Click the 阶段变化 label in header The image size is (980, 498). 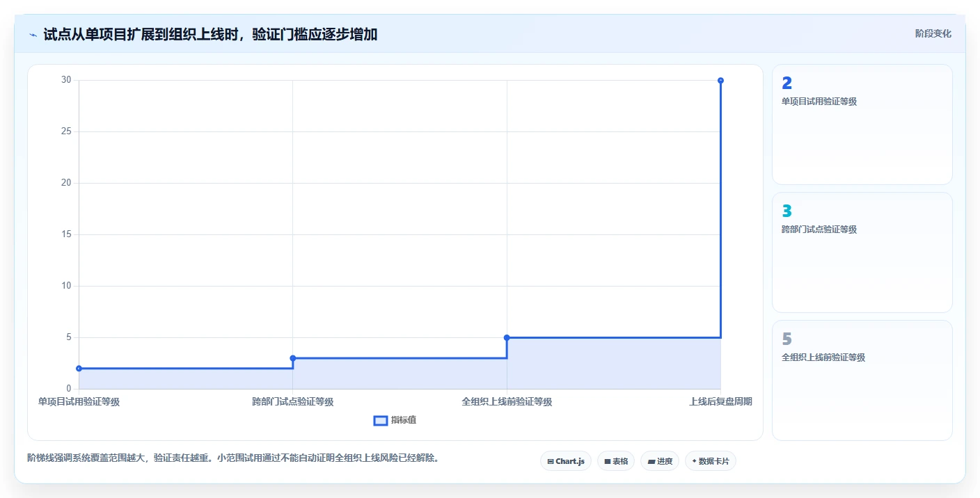click(x=933, y=33)
